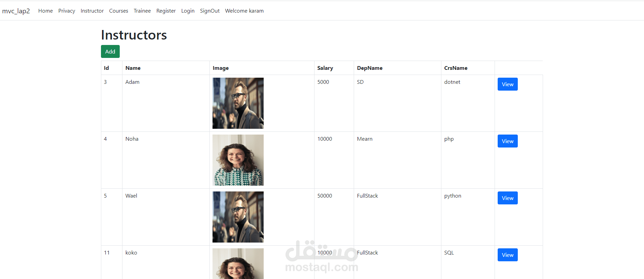
Task: Navigate to Courses
Action: (x=119, y=11)
